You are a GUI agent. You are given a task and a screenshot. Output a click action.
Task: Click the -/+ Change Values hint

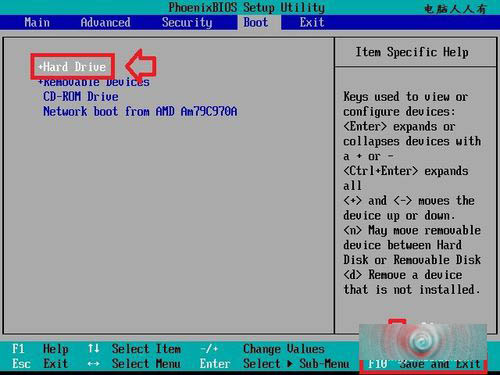click(262, 349)
